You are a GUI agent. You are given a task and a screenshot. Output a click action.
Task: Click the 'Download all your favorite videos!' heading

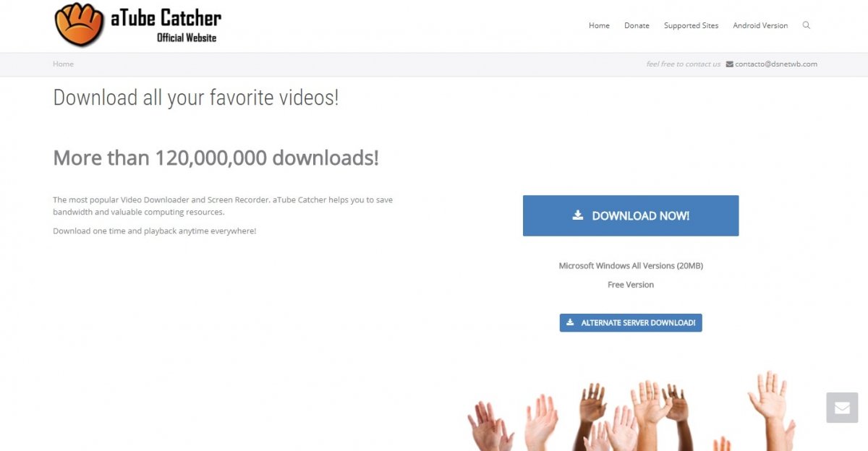pos(196,97)
